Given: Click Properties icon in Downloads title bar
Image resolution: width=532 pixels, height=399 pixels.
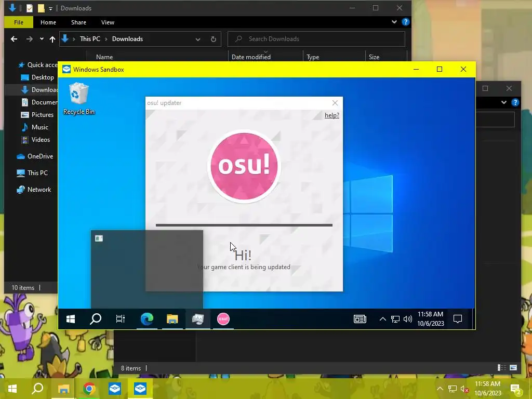Looking at the screenshot, I should [x=30, y=8].
